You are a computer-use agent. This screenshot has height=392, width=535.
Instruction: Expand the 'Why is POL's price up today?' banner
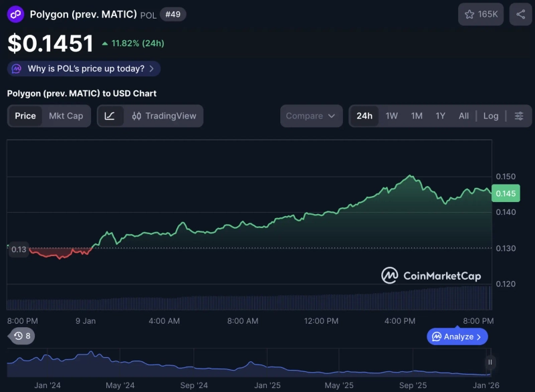click(x=83, y=68)
